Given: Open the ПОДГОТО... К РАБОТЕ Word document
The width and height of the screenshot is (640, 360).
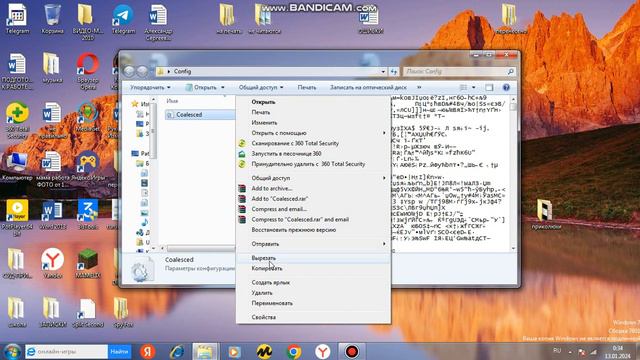Looking at the screenshot, I should point(17,71).
